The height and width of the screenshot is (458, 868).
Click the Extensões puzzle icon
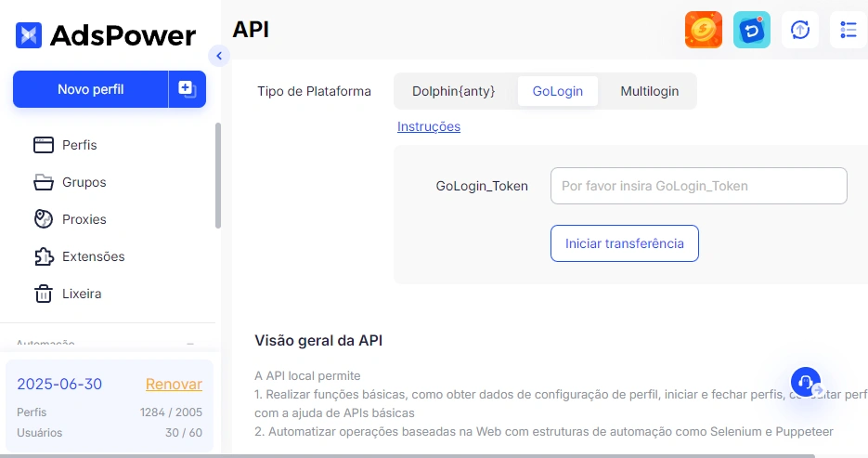pyautogui.click(x=44, y=256)
